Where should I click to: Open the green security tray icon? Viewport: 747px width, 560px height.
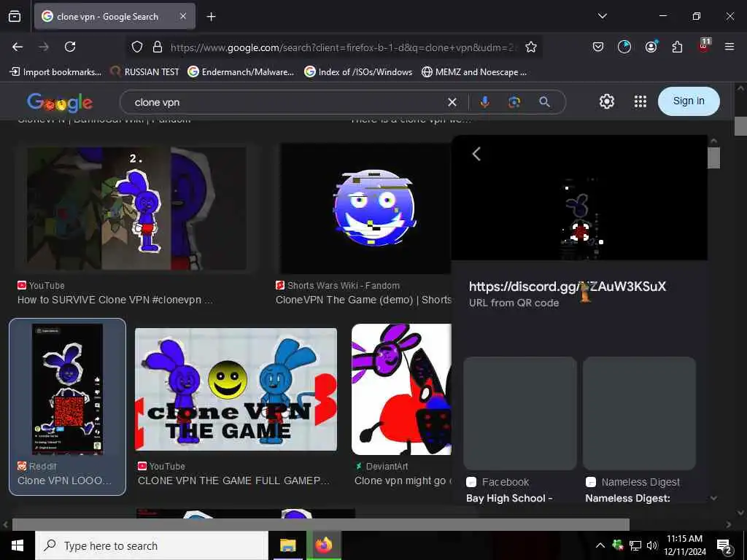618,545
